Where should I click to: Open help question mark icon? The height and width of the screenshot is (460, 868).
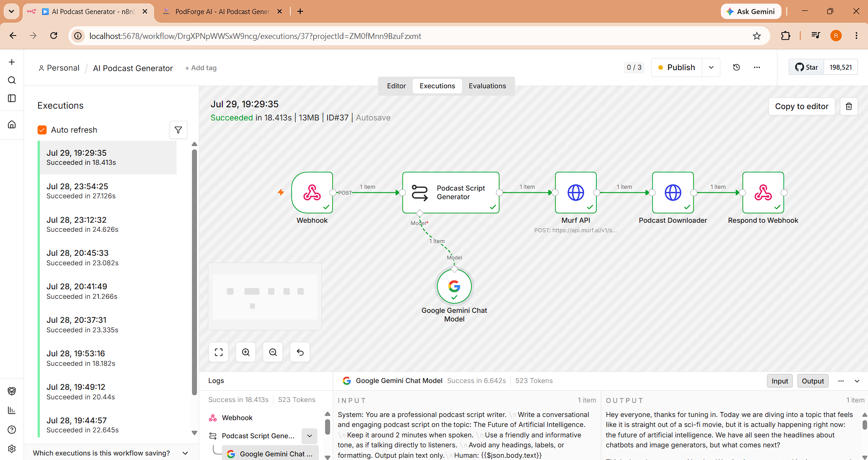click(12, 430)
